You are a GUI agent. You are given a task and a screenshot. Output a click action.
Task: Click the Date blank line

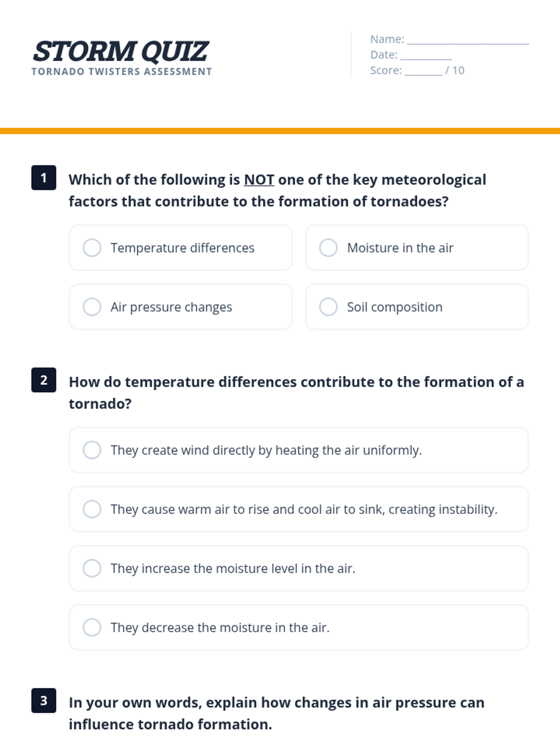pyautogui.click(x=426, y=56)
